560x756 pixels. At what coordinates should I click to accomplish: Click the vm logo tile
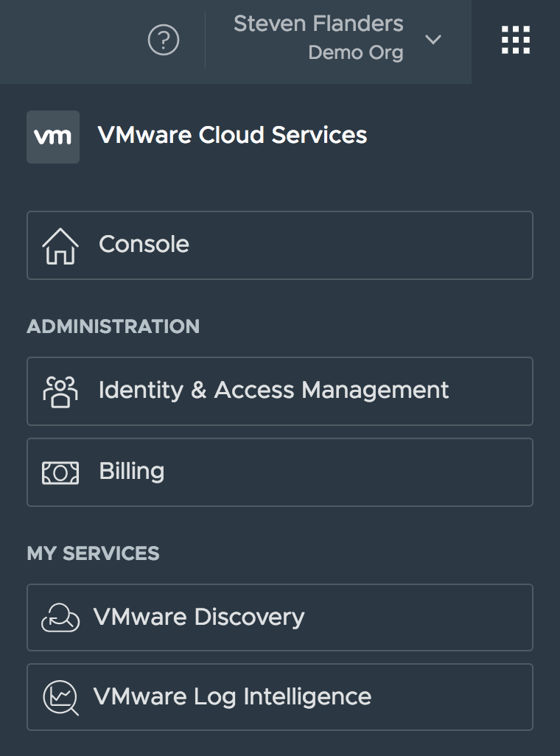coord(53,136)
